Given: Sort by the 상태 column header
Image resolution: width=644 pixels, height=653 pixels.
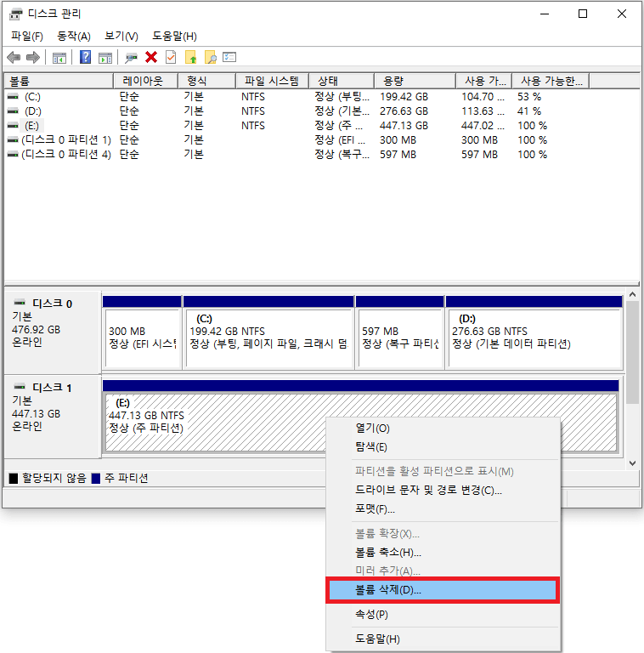Looking at the screenshot, I should tap(342, 81).
